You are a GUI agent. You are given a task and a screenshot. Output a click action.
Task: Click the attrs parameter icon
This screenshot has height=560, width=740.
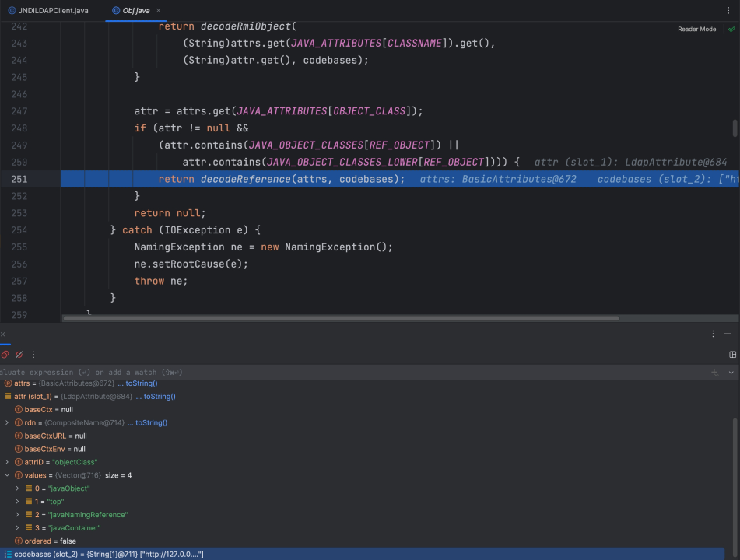tap(8, 383)
